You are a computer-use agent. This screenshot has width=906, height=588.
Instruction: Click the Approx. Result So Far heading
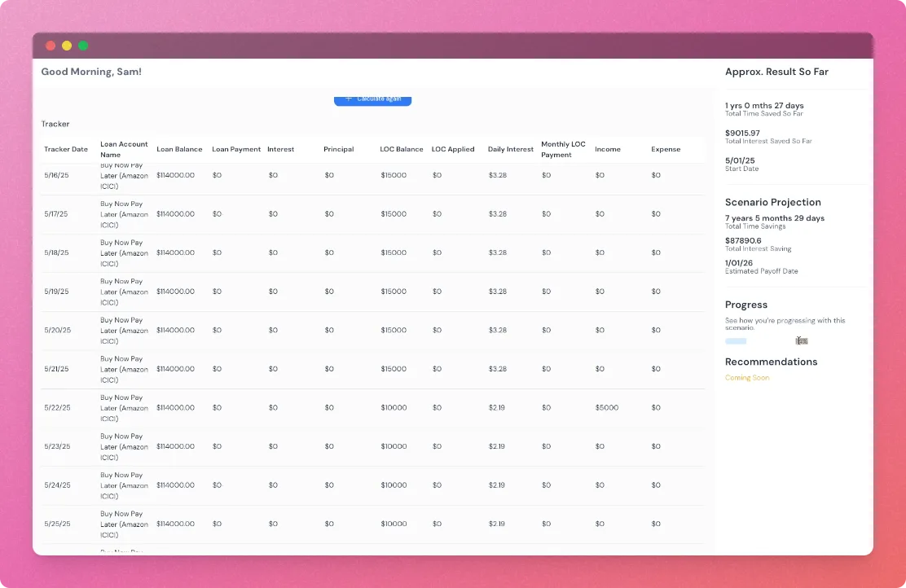coord(776,72)
